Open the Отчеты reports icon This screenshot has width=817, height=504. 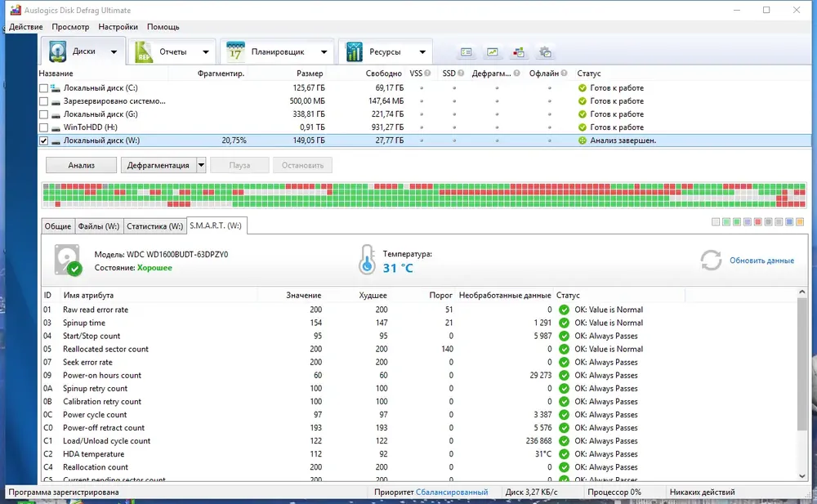(x=144, y=51)
